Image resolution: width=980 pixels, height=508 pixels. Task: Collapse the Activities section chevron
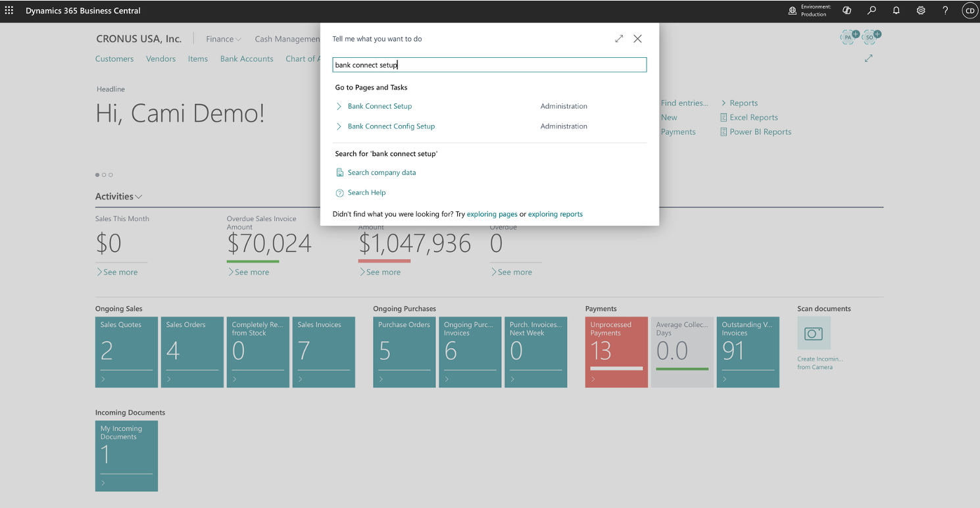pyautogui.click(x=139, y=197)
